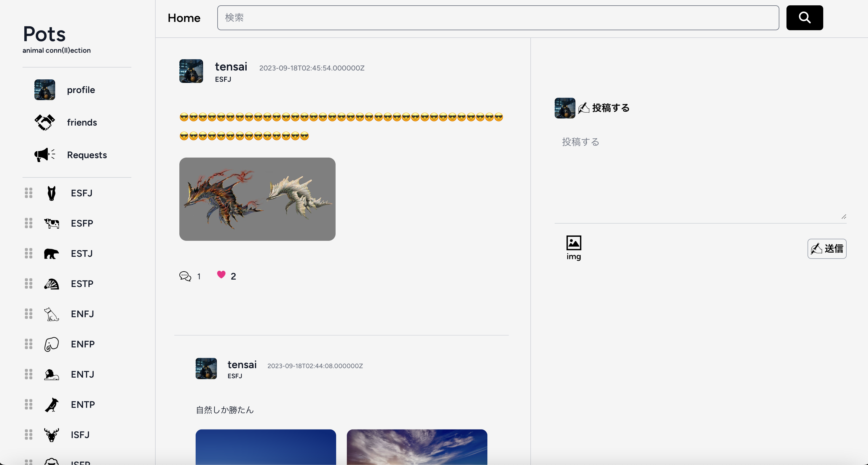
Task: Click the Pots logo title
Action: pos(44,34)
